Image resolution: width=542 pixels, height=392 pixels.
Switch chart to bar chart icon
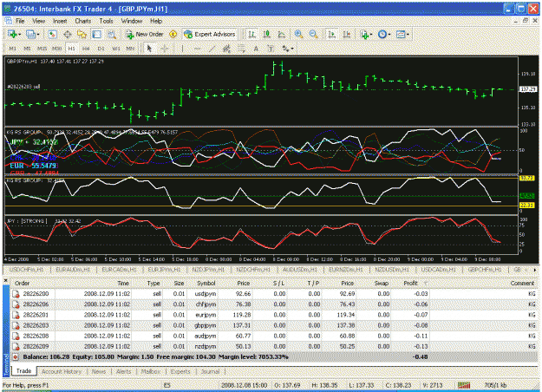click(252, 34)
